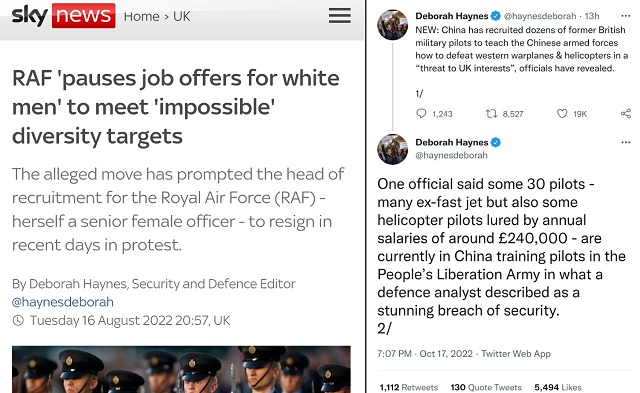Click the RAF article headline

[176, 107]
